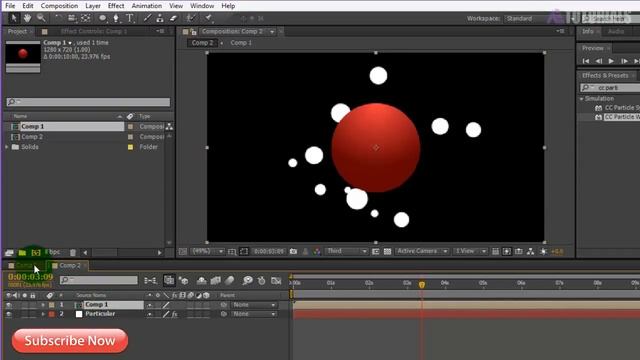Select the Selection arrow tool
The image size is (640, 360).
13,18
